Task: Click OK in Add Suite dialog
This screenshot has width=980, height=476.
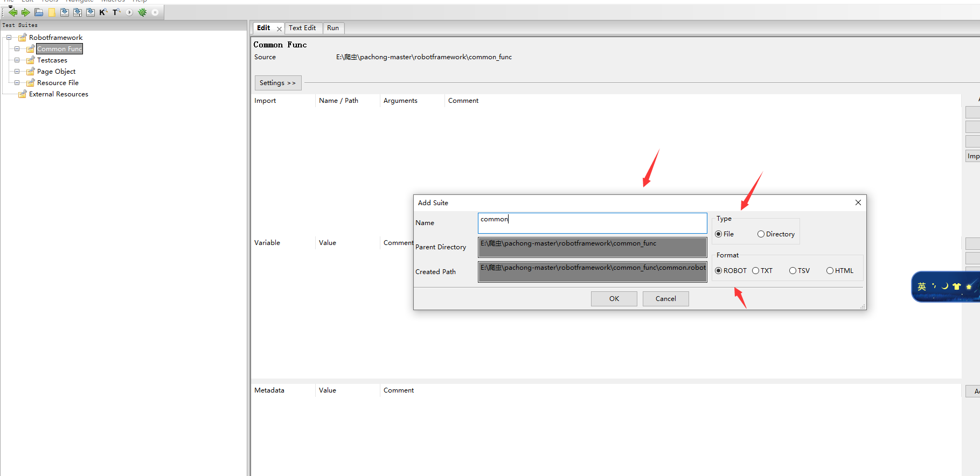Action: coord(614,299)
